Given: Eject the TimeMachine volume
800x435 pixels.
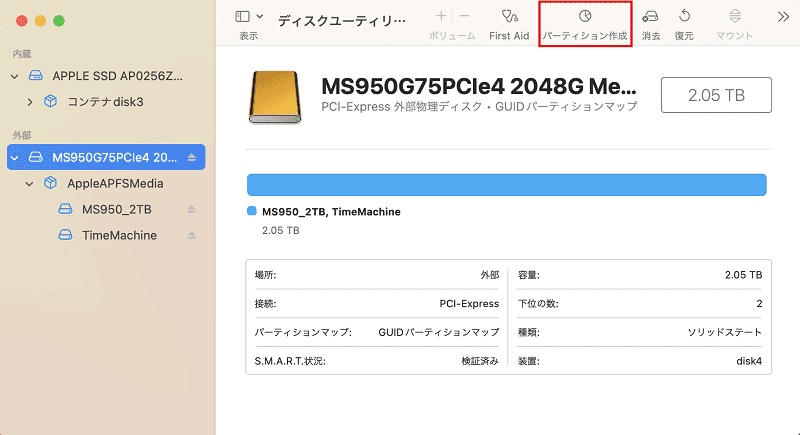Looking at the screenshot, I should pos(192,235).
